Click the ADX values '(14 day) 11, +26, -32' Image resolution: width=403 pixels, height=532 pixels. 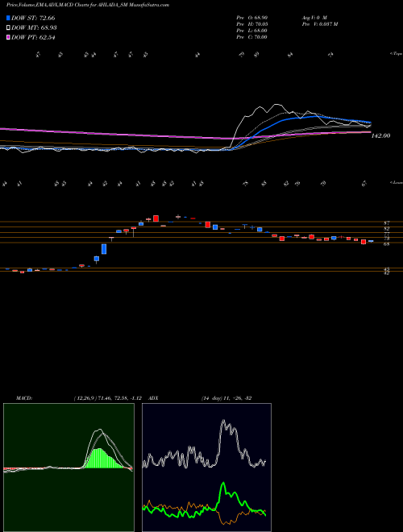click(226, 398)
